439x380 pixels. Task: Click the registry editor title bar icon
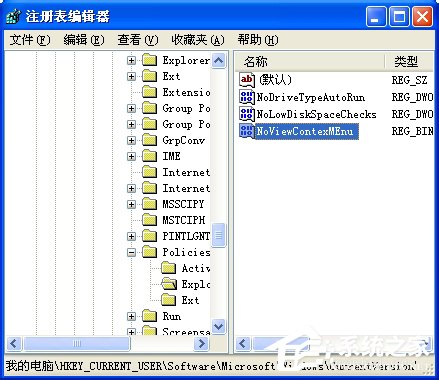pos(14,16)
